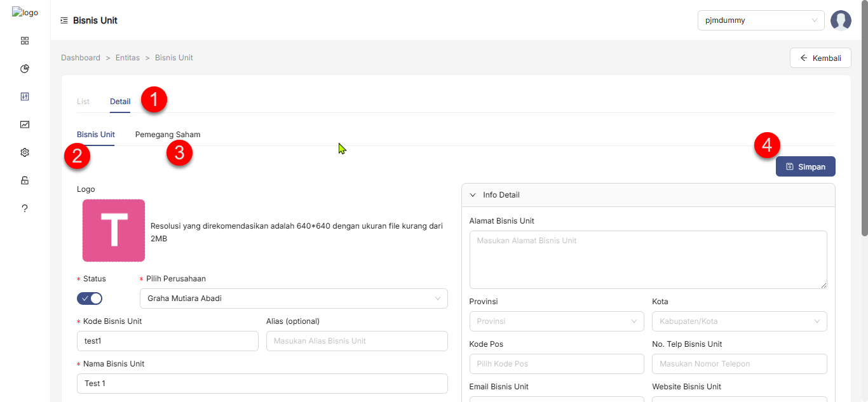Click the padlock icon in sidebar

(25, 180)
